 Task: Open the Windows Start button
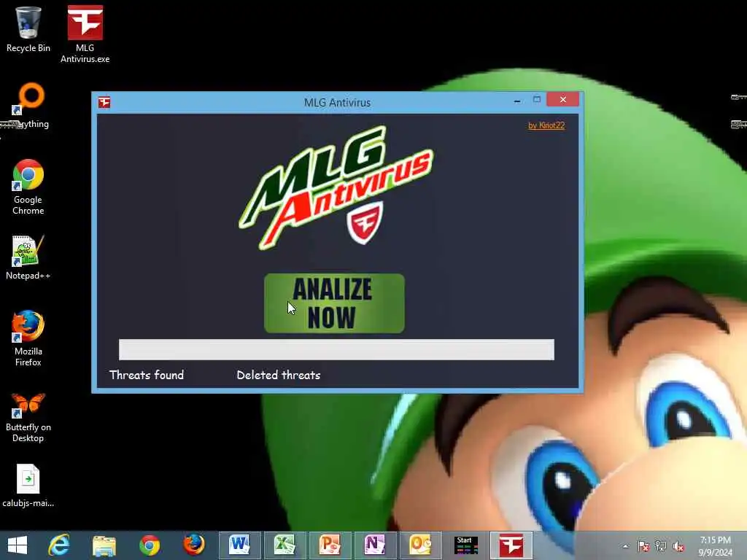point(18,545)
